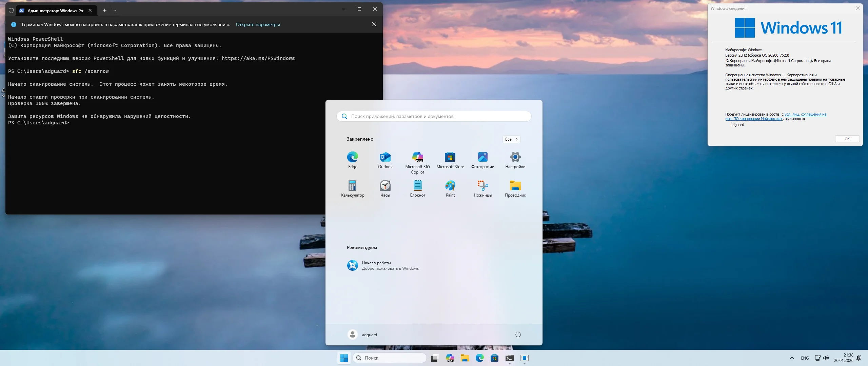Viewport: 868px width, 366px height.
Task: Open Edge from pinned apps
Action: 352,159
